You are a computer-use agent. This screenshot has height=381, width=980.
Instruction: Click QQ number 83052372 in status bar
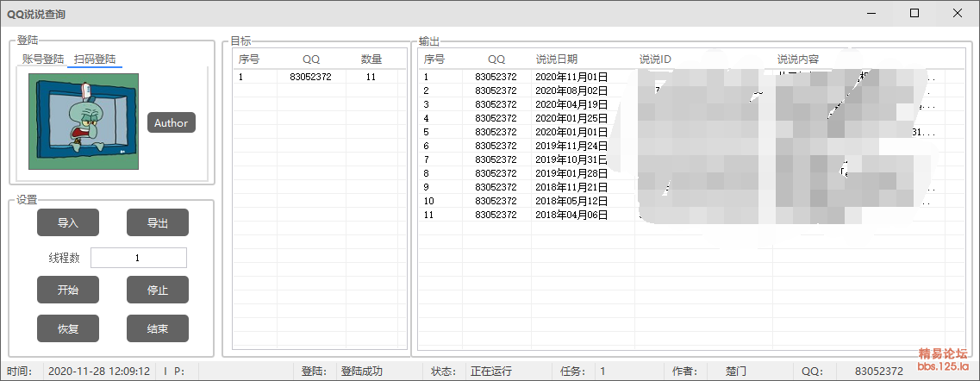coord(879,371)
